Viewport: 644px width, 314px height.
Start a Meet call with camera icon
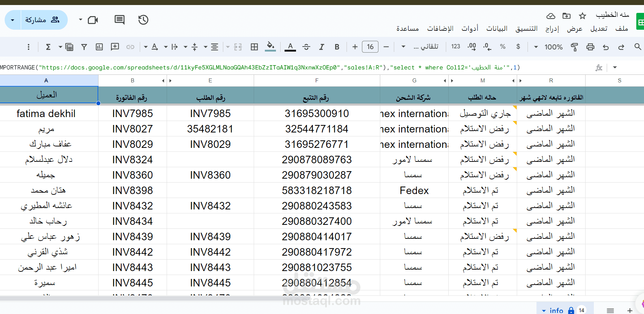93,20
